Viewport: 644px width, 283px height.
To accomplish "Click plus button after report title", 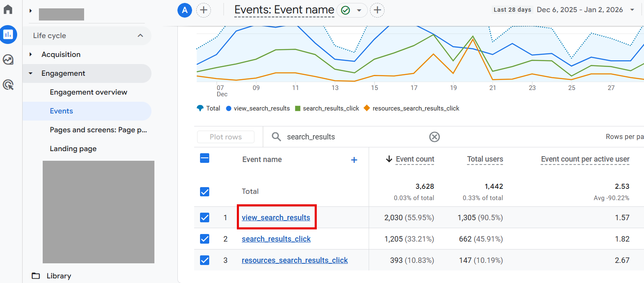I will (x=377, y=10).
